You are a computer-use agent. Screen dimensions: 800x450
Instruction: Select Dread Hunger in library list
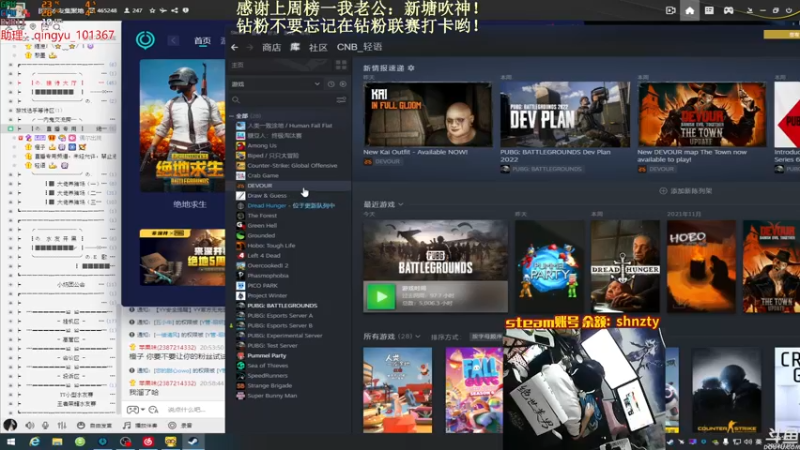pyautogui.click(x=291, y=206)
